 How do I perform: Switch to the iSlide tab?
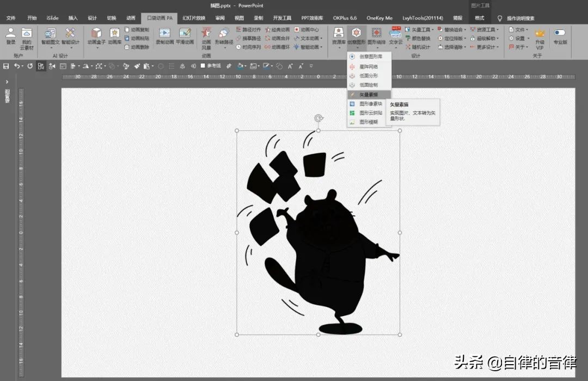52,18
